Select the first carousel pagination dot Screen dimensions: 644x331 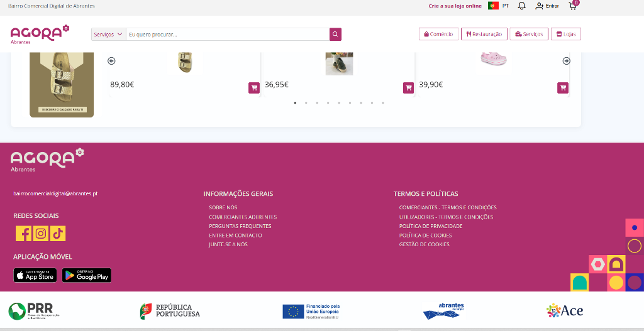coord(295,102)
